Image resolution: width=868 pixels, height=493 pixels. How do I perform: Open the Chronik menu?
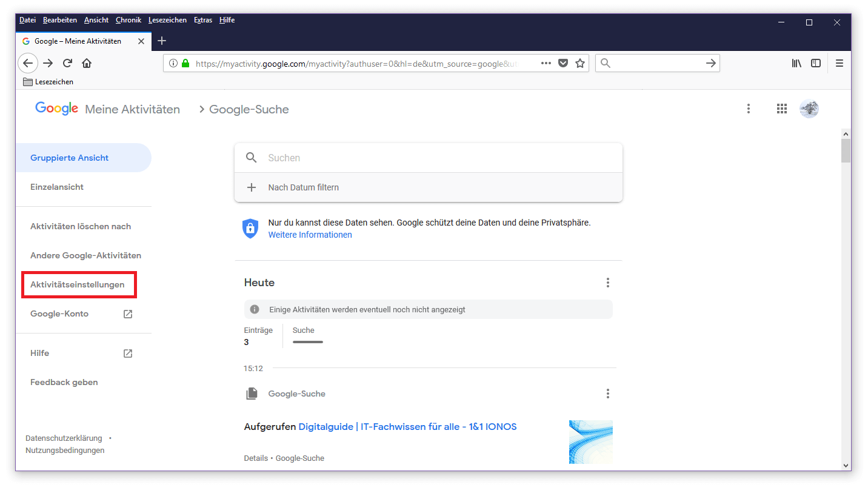tap(129, 20)
